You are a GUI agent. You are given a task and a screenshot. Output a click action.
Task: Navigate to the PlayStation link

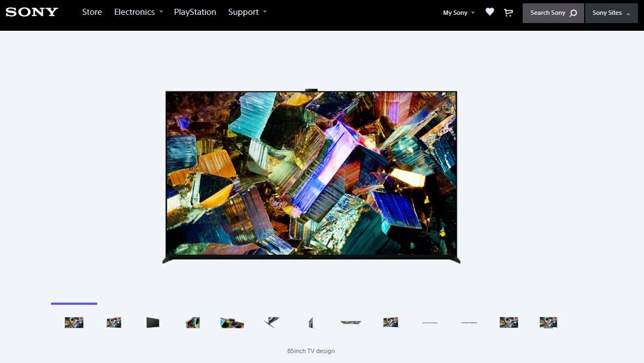click(x=195, y=12)
